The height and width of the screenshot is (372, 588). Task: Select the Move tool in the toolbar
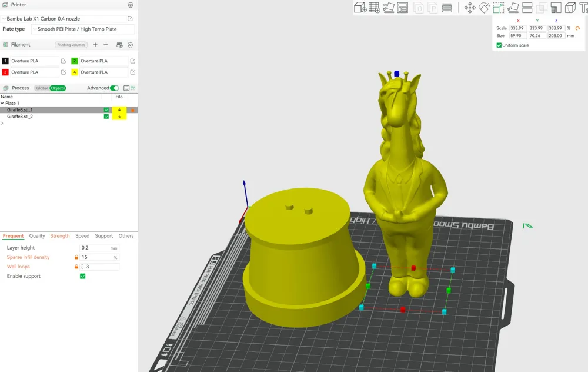point(471,8)
